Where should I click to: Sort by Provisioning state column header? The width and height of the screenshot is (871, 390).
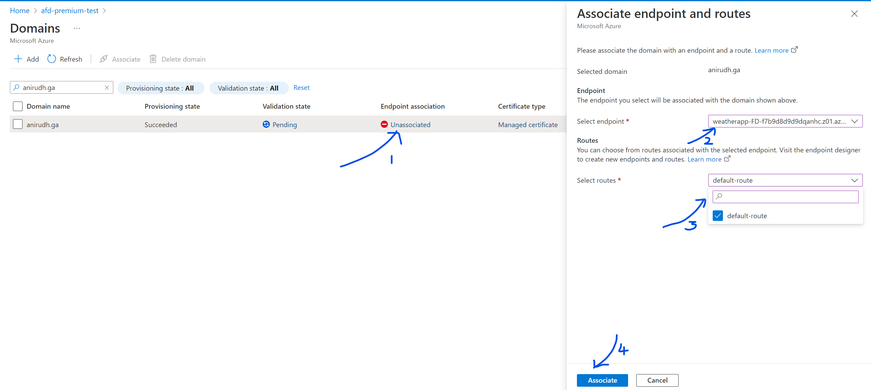(172, 107)
